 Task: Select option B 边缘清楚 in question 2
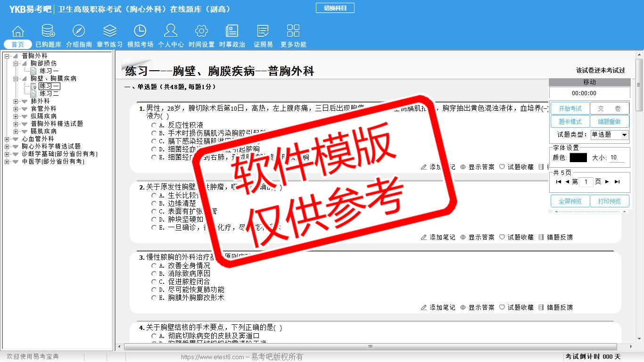pos(154,204)
